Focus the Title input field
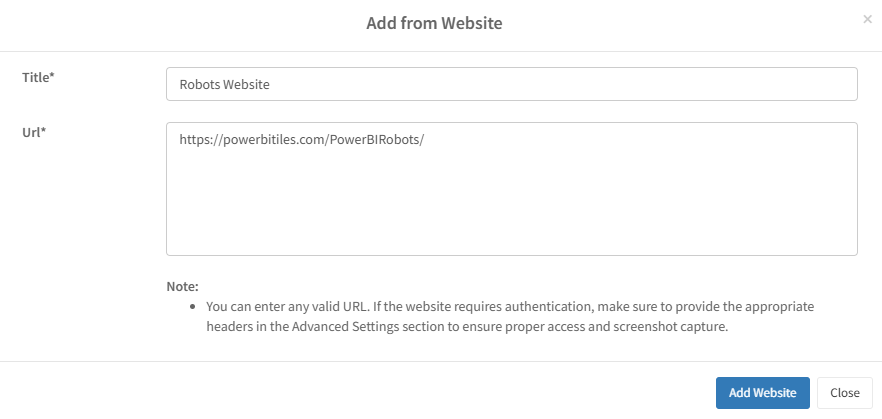Image resolution: width=882 pixels, height=419 pixels. click(511, 84)
